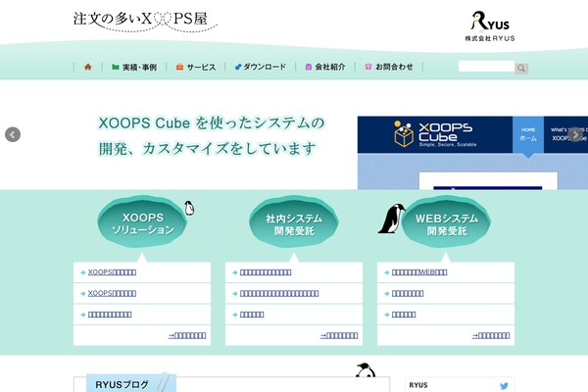Focus the site search input field
The height and width of the screenshot is (392, 588).
click(486, 67)
